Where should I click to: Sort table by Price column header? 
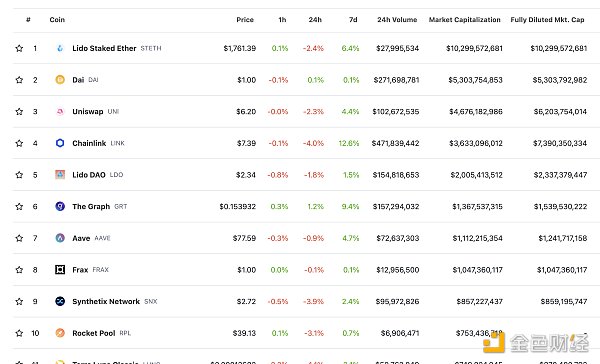(245, 20)
